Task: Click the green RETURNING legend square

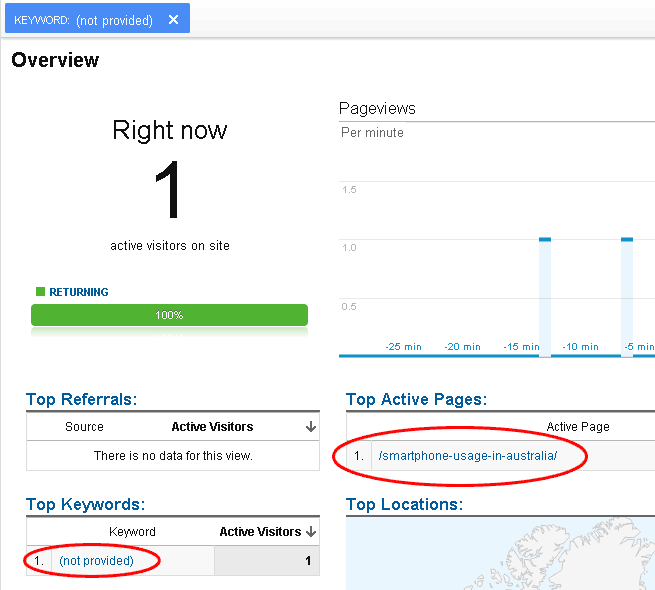Action: click(41, 292)
